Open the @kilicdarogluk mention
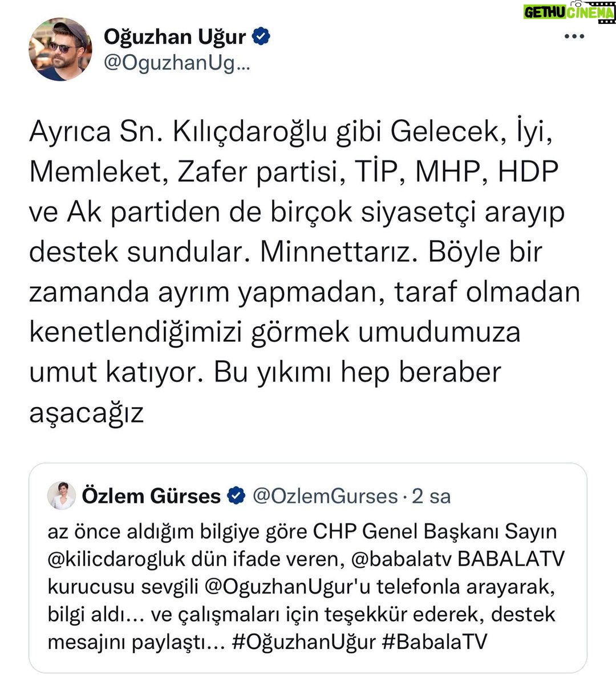 pyautogui.click(x=116, y=559)
